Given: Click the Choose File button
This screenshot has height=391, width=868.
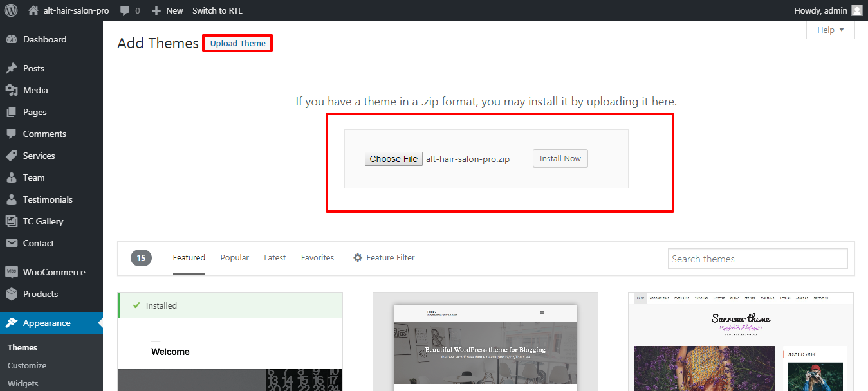Looking at the screenshot, I should 394,159.
